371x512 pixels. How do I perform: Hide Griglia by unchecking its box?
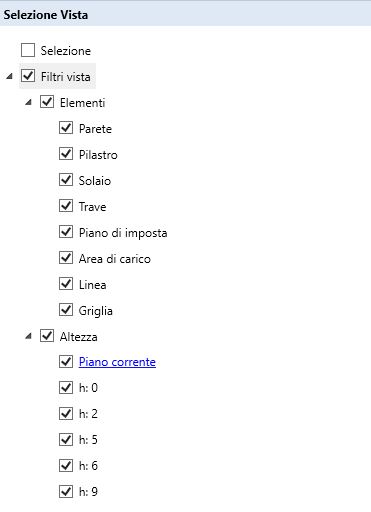tap(66, 310)
